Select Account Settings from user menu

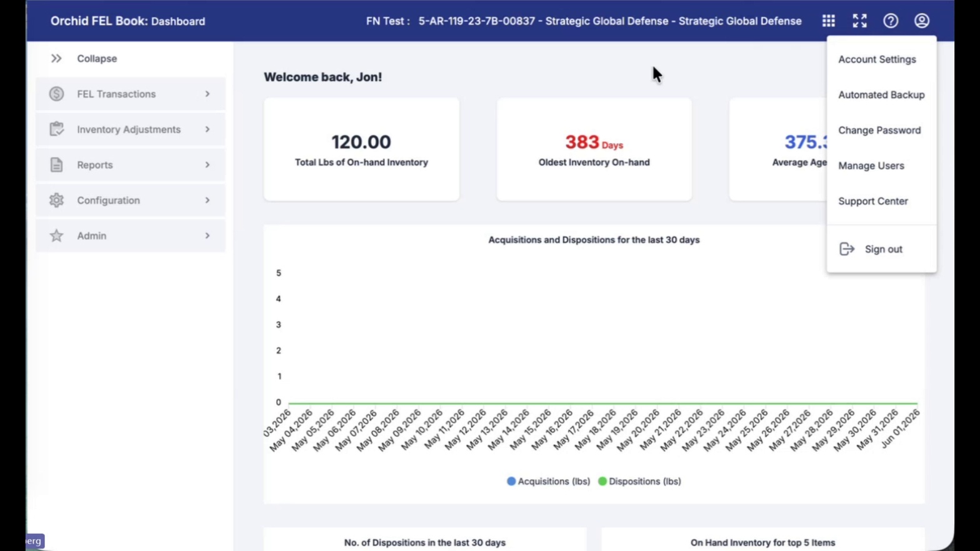(877, 59)
